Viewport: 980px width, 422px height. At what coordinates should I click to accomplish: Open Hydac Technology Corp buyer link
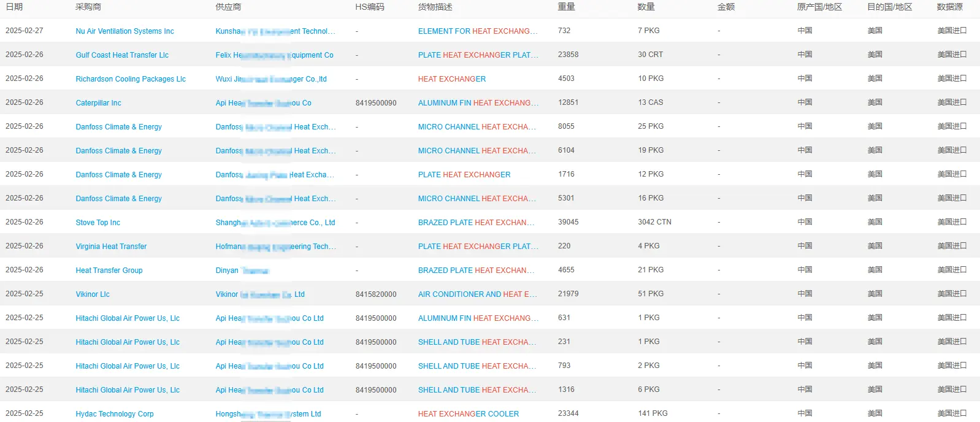(x=115, y=414)
